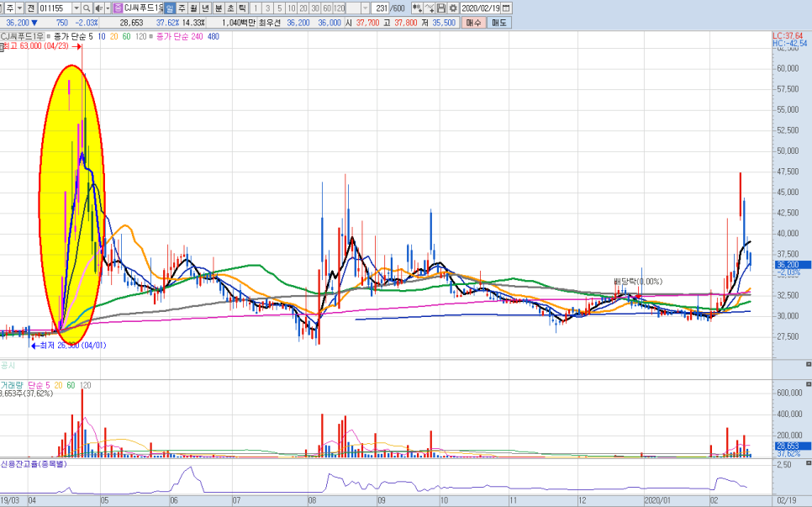
Task: Click the continuous-lookup icon left of save
Action: click(416, 8)
